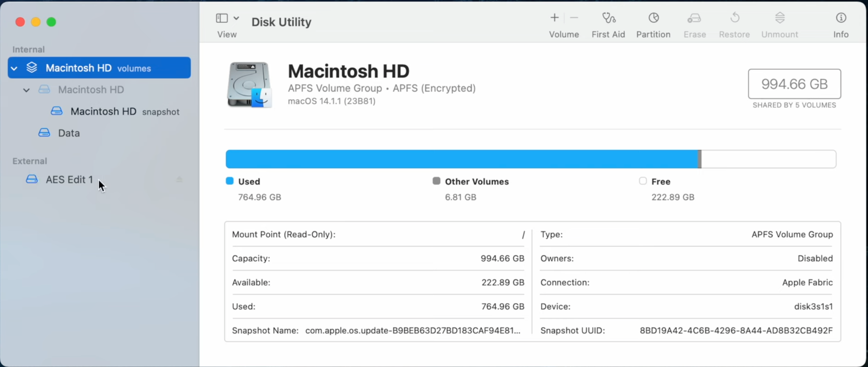Select Macintosh HD snapshot in sidebar
This screenshot has width=868, height=367.
coord(99,111)
